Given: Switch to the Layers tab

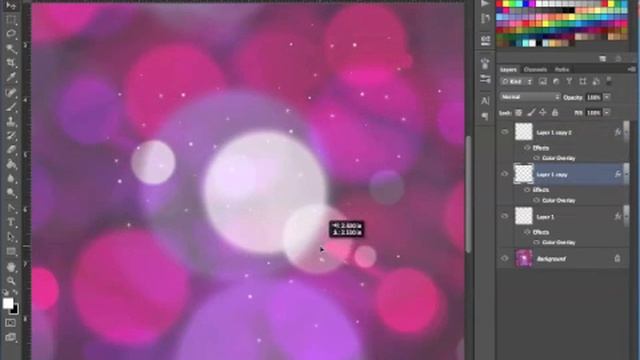Looking at the screenshot, I should click(508, 69).
